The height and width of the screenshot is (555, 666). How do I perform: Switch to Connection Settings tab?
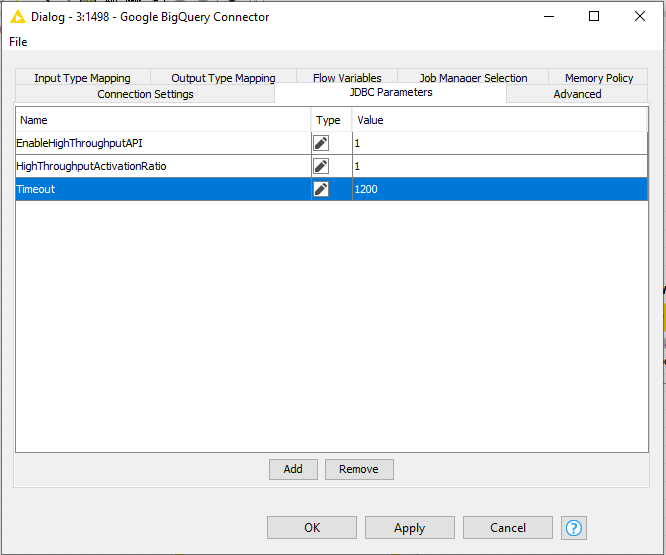[145, 94]
